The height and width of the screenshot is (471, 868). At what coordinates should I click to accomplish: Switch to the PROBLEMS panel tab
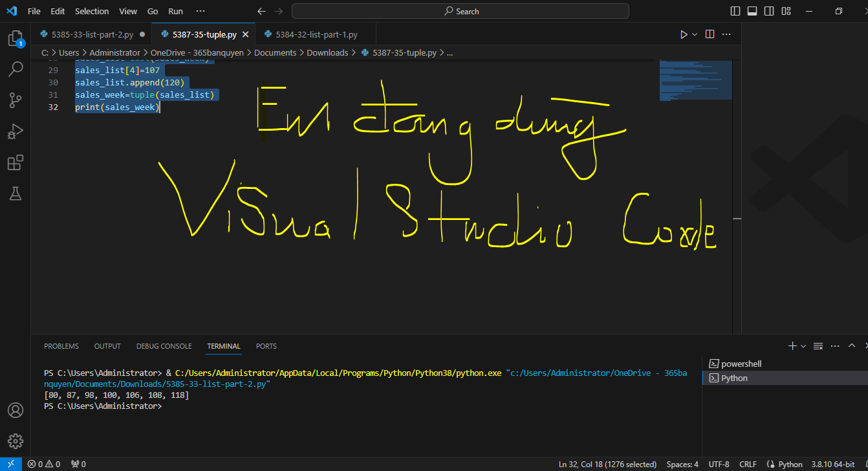point(61,346)
